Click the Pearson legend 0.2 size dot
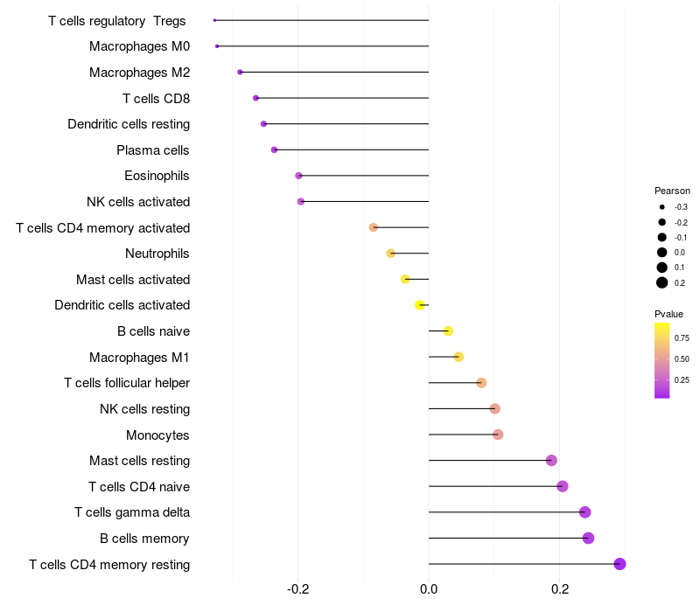This screenshot has width=700, height=612. [x=662, y=282]
